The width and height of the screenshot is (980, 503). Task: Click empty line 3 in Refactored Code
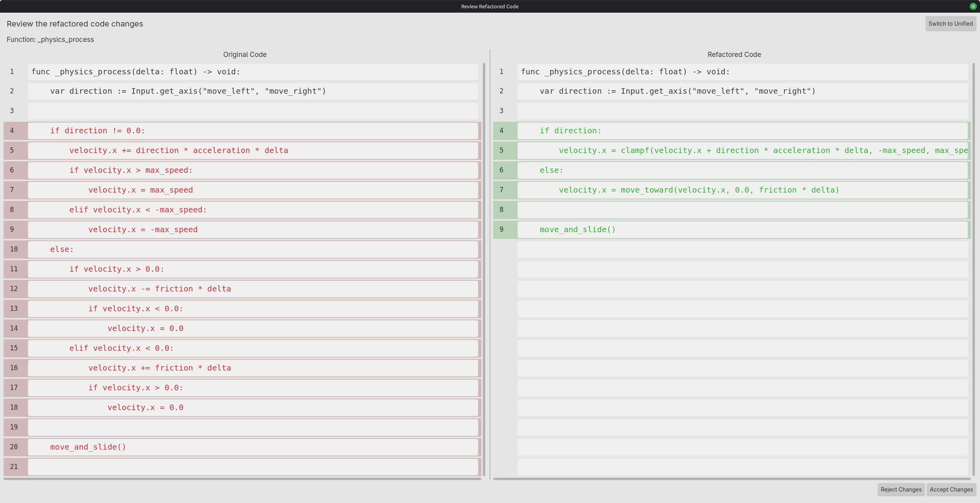pyautogui.click(x=743, y=111)
